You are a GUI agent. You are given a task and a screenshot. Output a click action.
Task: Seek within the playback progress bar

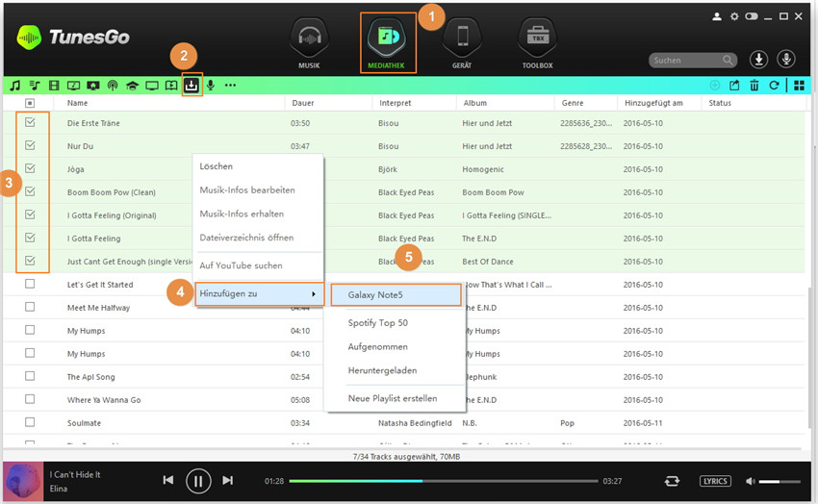pos(444,481)
